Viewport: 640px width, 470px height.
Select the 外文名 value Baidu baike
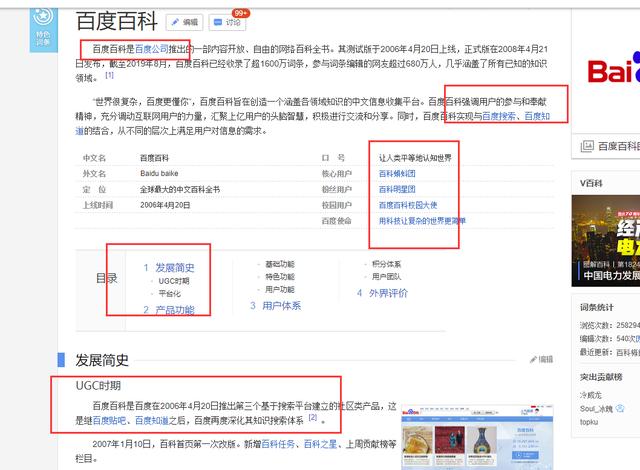tap(159, 173)
